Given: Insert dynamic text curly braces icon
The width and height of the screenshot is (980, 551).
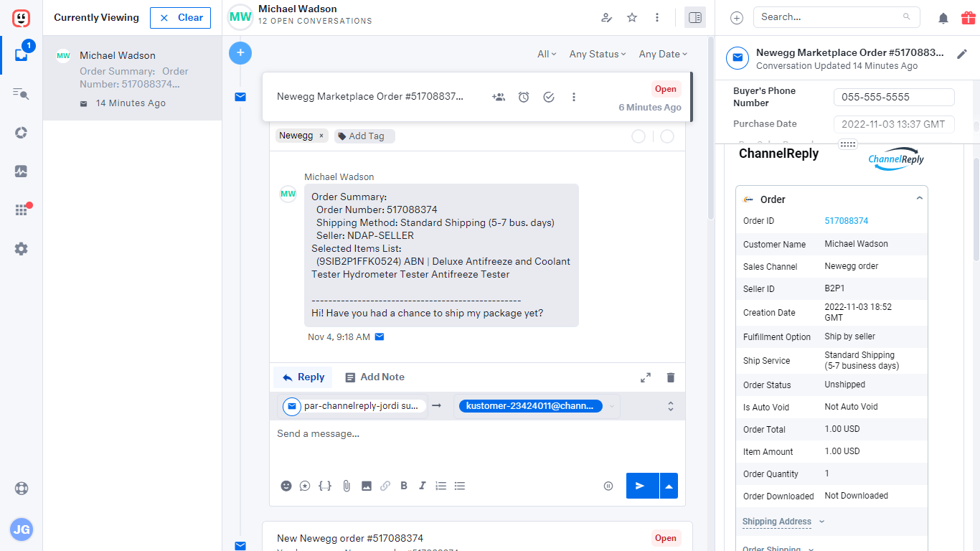Looking at the screenshot, I should 325,486.
